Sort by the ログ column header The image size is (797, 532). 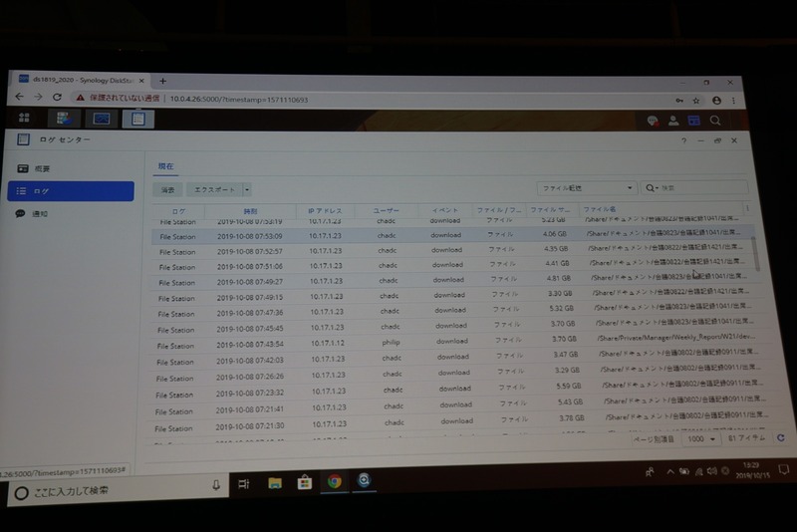178,211
